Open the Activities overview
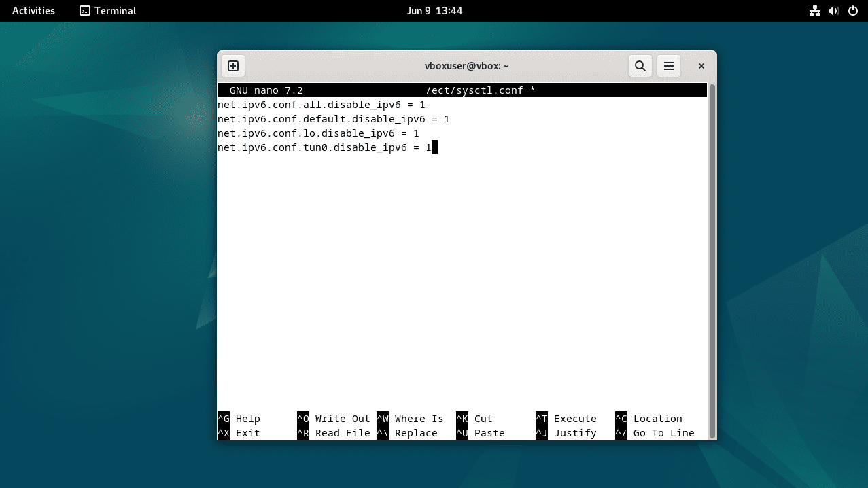868x488 pixels. tap(33, 11)
